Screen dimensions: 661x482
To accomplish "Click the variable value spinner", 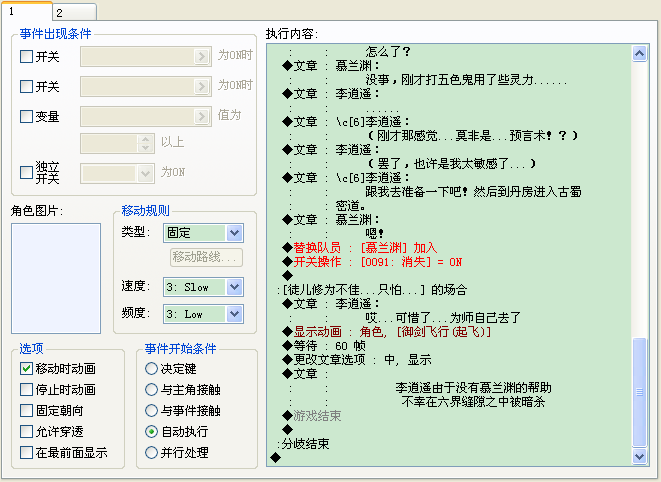I will tap(145, 144).
